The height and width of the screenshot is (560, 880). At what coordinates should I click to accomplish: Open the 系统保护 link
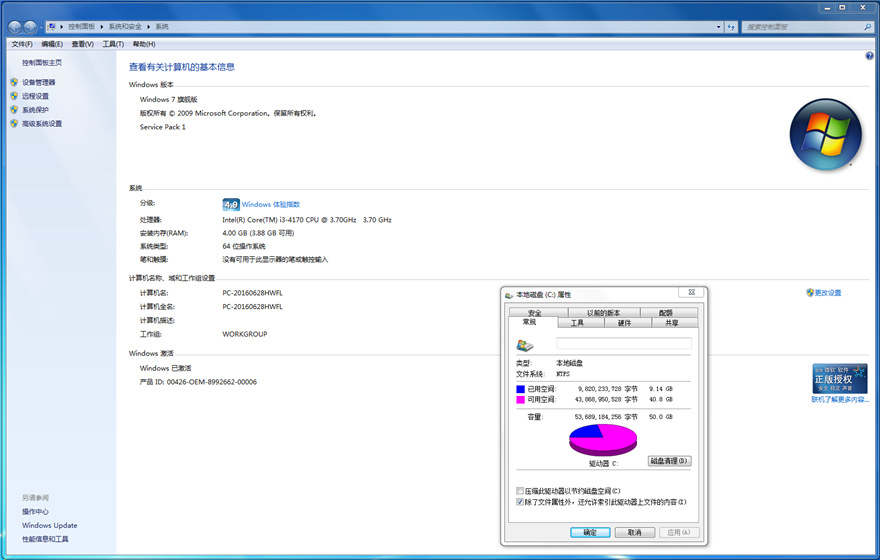[x=35, y=109]
